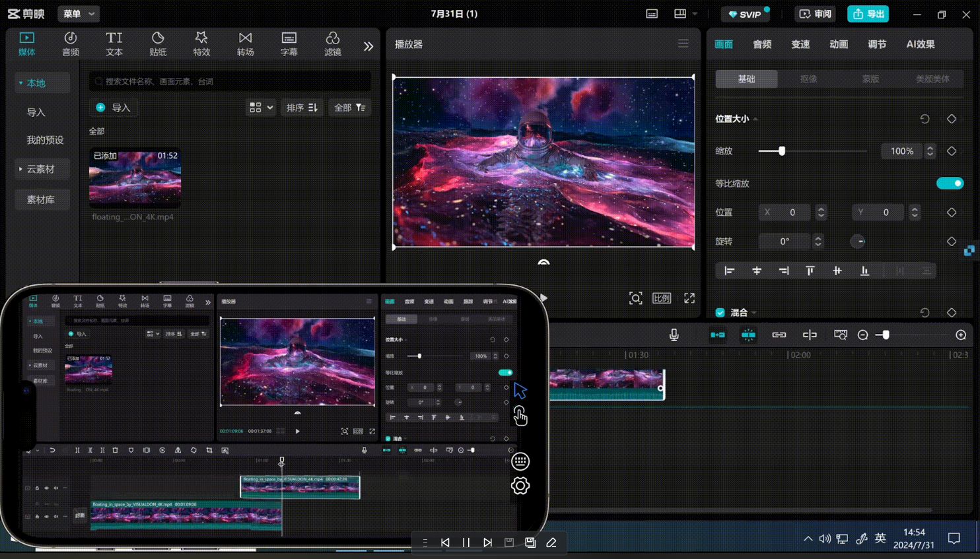This screenshot has height=559, width=980.
Task: Open the 全部 filter dropdown
Action: click(x=350, y=108)
